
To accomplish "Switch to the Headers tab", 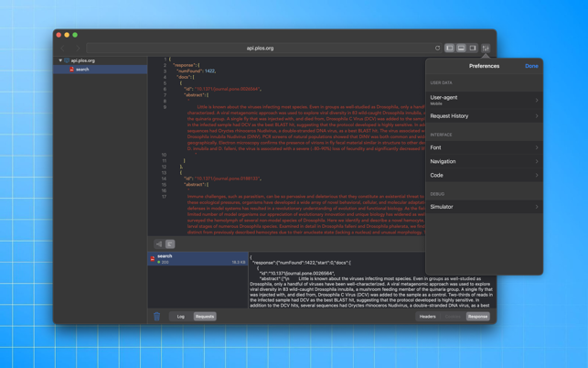I will (427, 317).
